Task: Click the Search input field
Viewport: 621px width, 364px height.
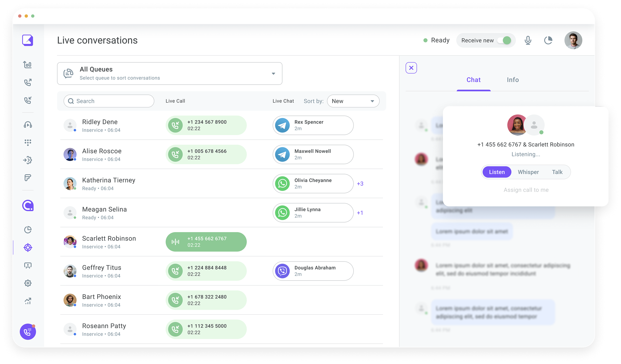Action: click(109, 101)
